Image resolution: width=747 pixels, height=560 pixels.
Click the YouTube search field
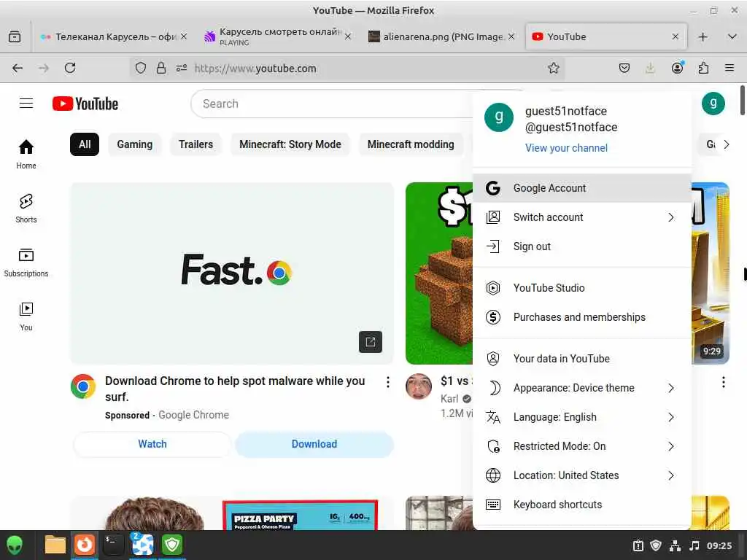click(x=333, y=104)
